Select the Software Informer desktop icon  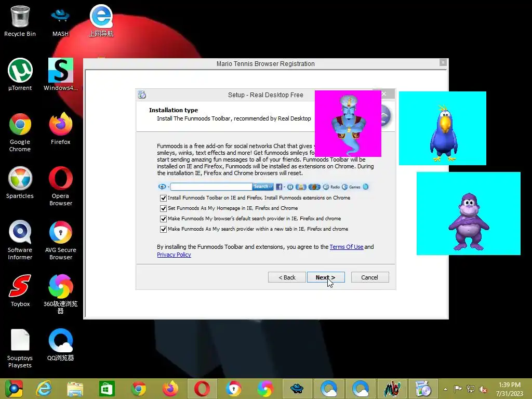pos(20,240)
